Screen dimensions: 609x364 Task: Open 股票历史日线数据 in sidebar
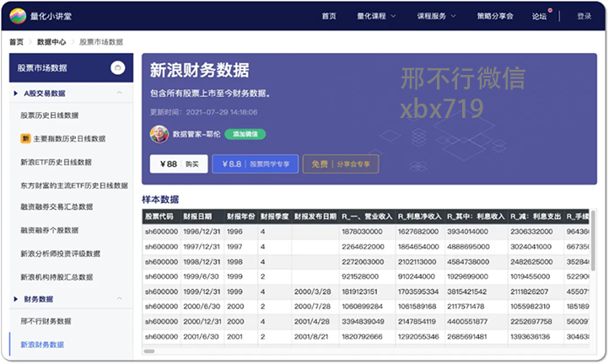[49, 115]
